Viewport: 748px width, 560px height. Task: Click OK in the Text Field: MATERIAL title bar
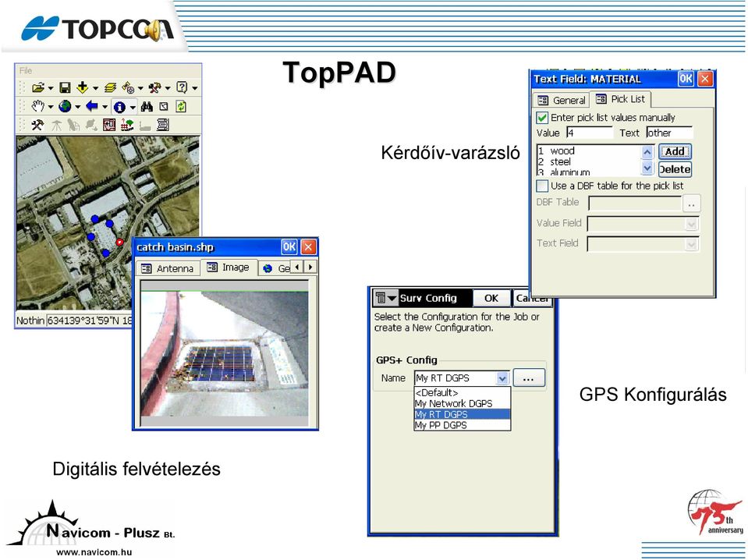(686, 79)
